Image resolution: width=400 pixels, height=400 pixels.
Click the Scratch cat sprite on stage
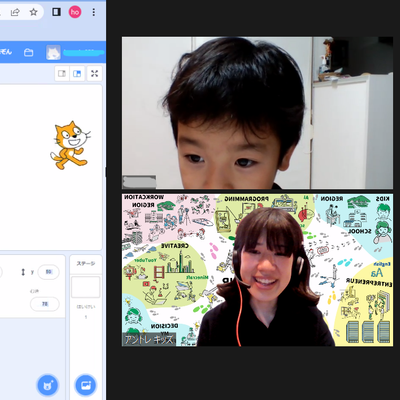[x=70, y=145]
